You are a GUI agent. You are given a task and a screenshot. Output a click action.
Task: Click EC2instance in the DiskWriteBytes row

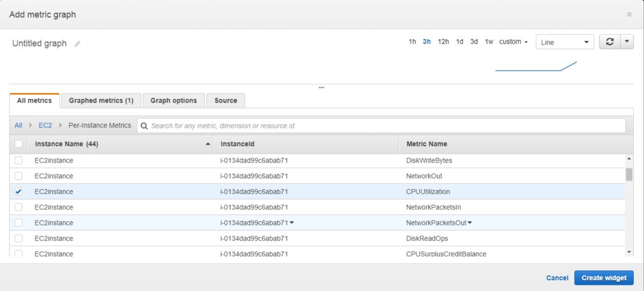(54, 161)
